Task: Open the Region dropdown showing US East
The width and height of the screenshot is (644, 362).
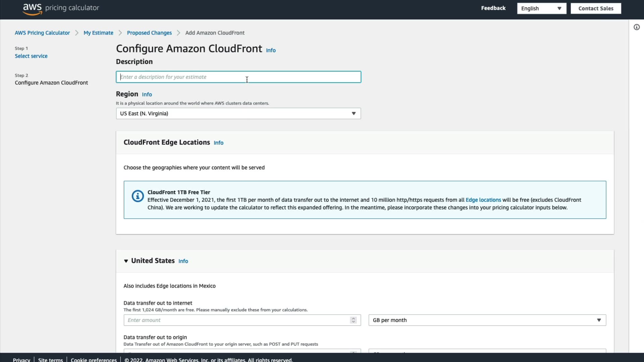Action: (238, 114)
